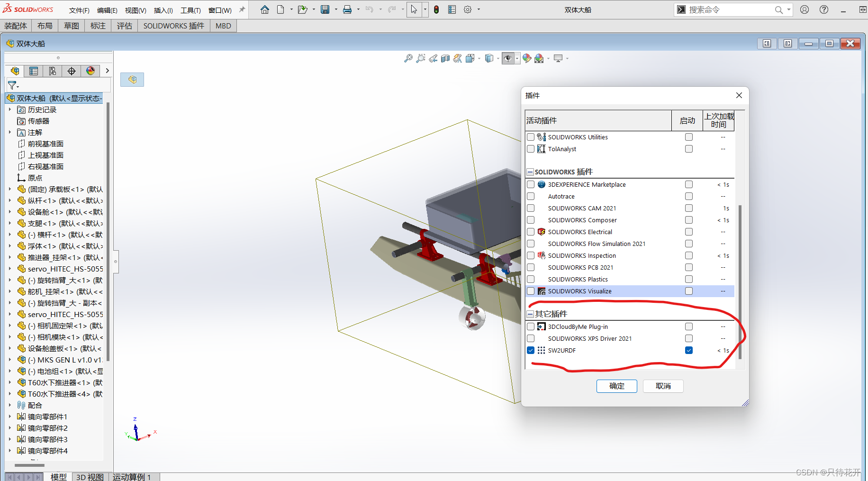The image size is (868, 481).
Task: Uncheck the SW2URDF active checkbox
Action: pos(531,350)
